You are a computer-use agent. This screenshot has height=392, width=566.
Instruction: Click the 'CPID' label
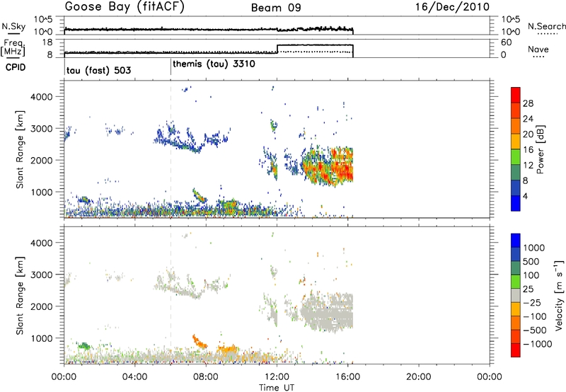pyautogui.click(x=16, y=67)
